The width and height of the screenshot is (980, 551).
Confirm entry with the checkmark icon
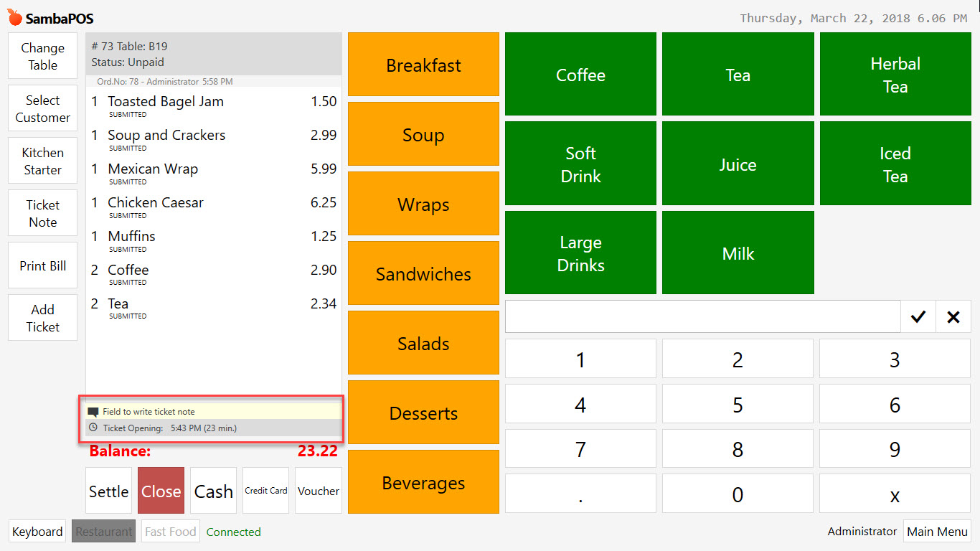click(x=918, y=316)
